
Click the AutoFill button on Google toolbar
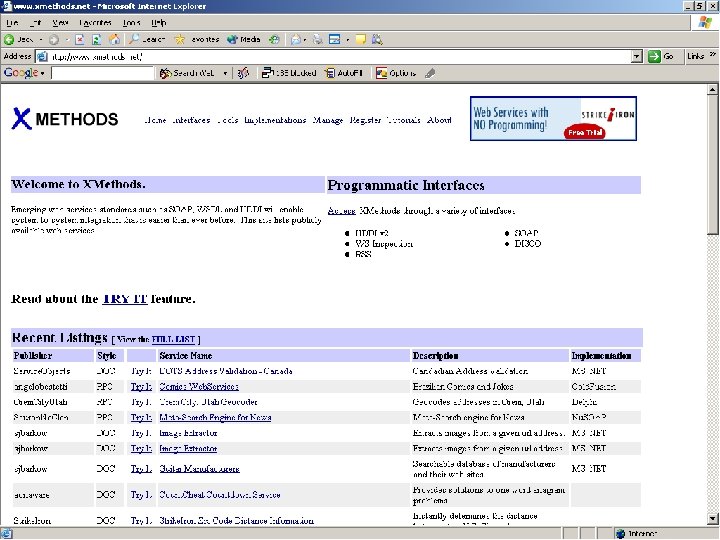344,73
